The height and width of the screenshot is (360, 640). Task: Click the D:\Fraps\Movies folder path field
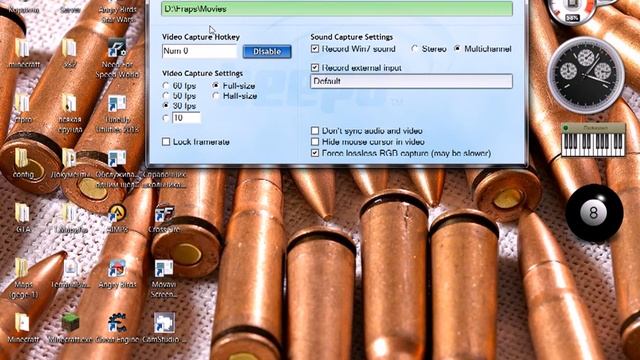point(337,9)
